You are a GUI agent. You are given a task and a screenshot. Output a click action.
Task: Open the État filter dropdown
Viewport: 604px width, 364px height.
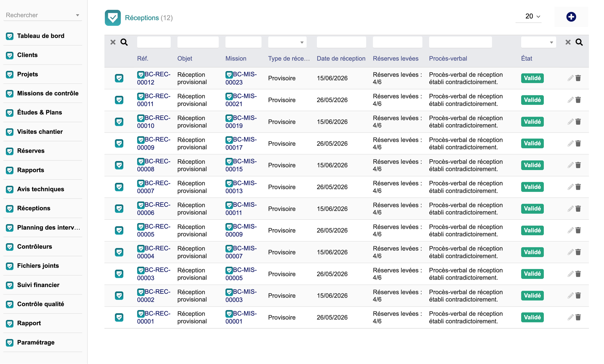click(539, 42)
